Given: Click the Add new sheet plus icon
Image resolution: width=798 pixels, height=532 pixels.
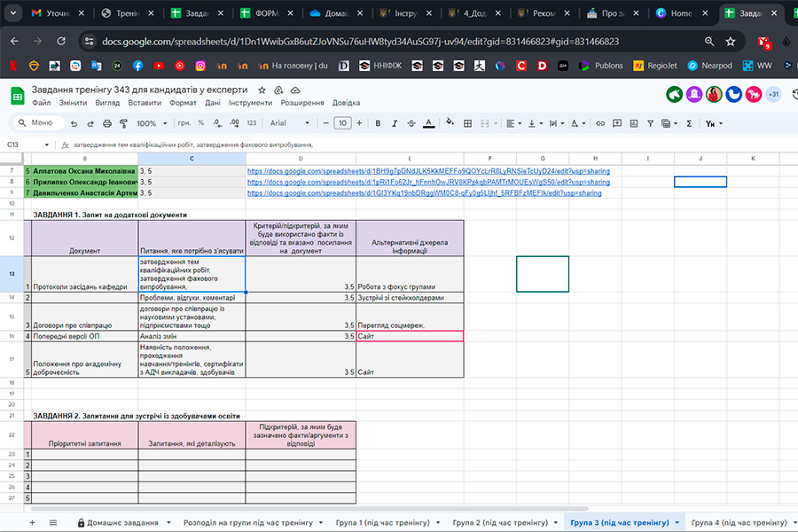Looking at the screenshot, I should (x=32, y=522).
